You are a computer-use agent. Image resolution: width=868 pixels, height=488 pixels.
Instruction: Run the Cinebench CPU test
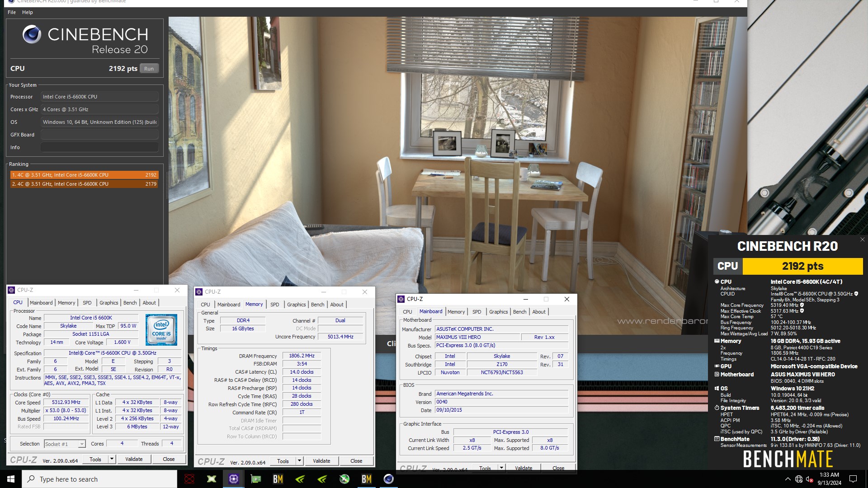coord(149,69)
